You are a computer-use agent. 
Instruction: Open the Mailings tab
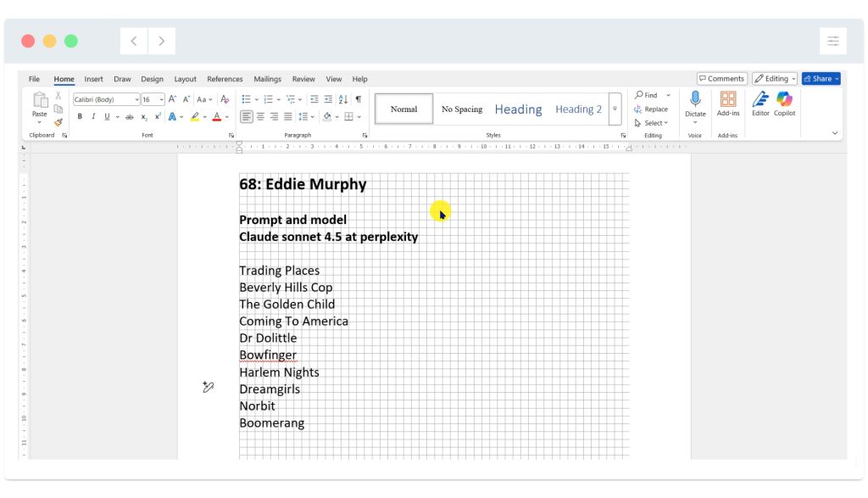[x=267, y=79]
